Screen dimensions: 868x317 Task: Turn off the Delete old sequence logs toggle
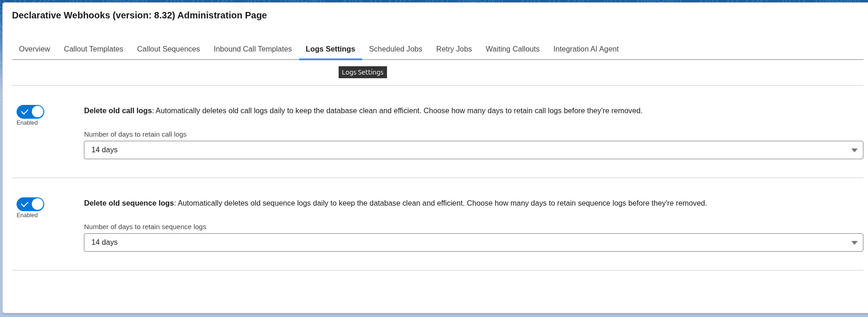(30, 204)
